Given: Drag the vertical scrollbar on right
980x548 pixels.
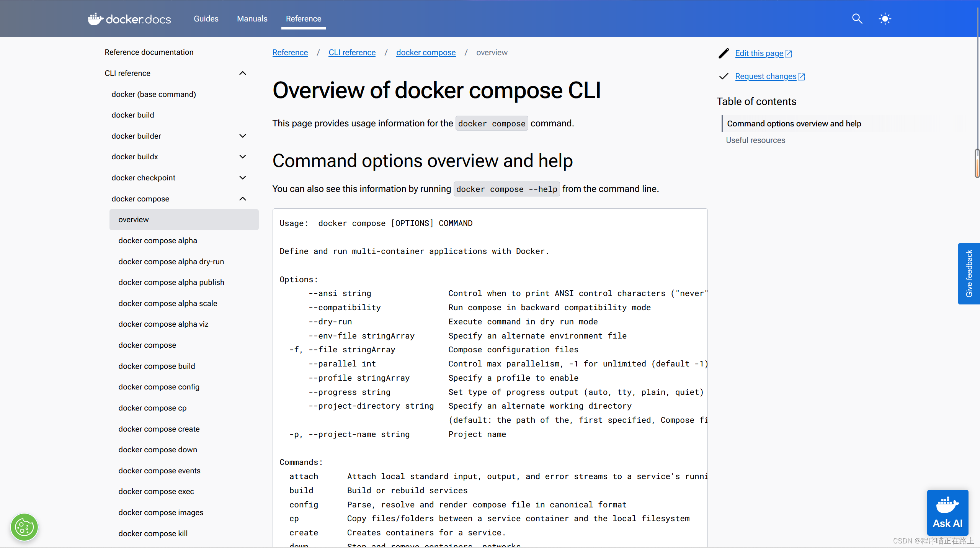Looking at the screenshot, I should (x=975, y=166).
